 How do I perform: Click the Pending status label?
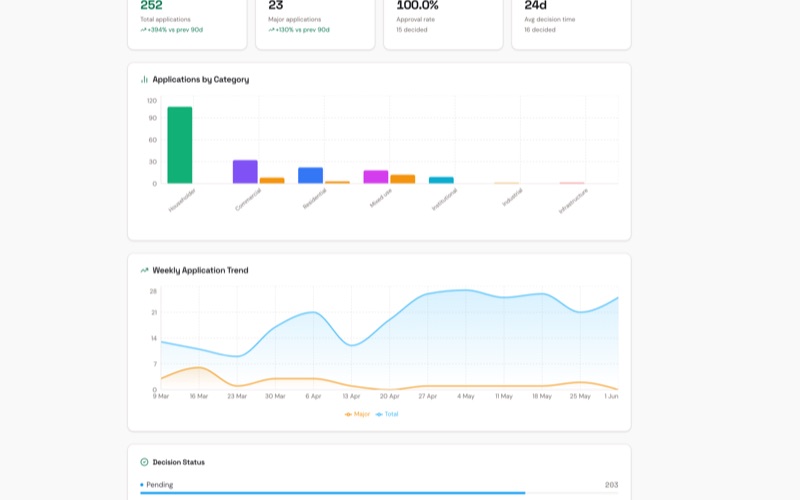click(160, 485)
